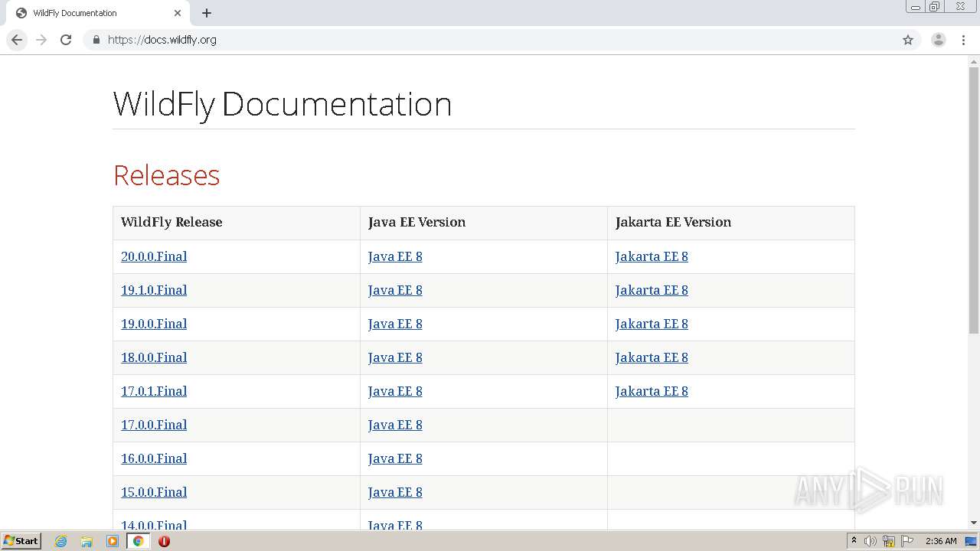Click the 2:36 AM clock

click(x=941, y=541)
